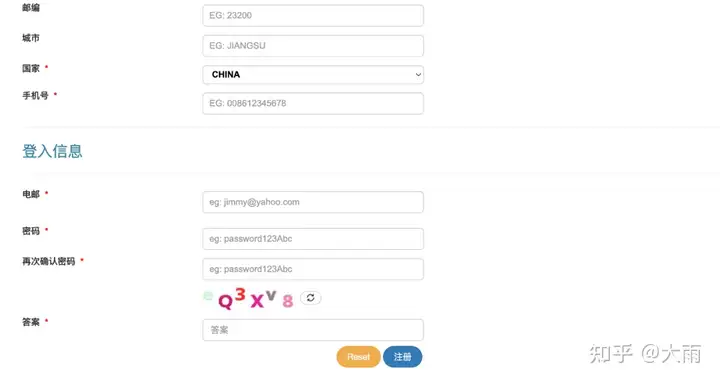Image resolution: width=720 pixels, height=383 pixels.
Task: Click the 邮编 field label
Action: coord(31,8)
